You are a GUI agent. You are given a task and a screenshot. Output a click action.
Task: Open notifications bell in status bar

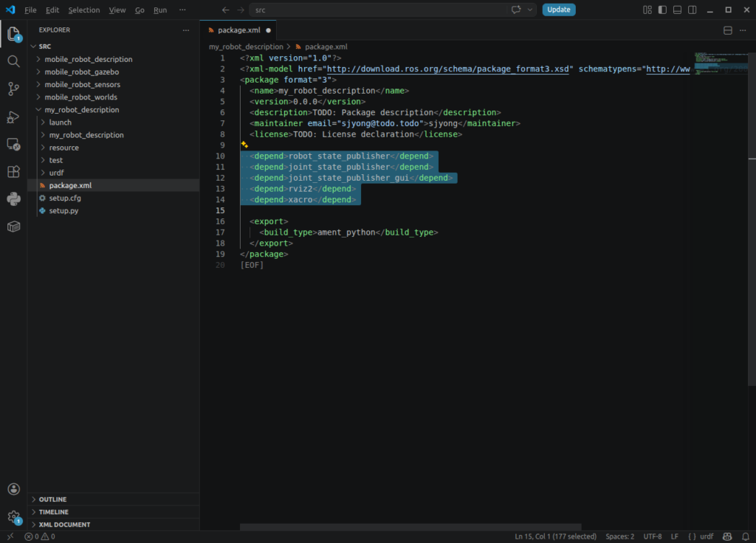[746, 536]
